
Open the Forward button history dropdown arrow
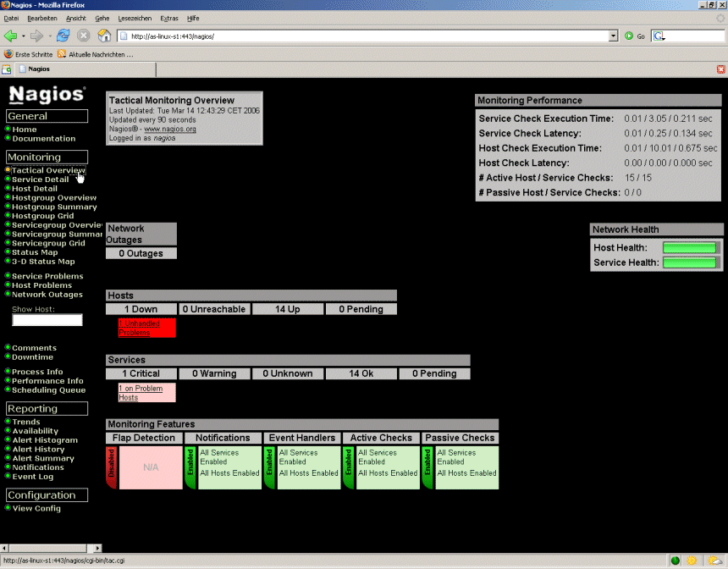click(x=50, y=36)
